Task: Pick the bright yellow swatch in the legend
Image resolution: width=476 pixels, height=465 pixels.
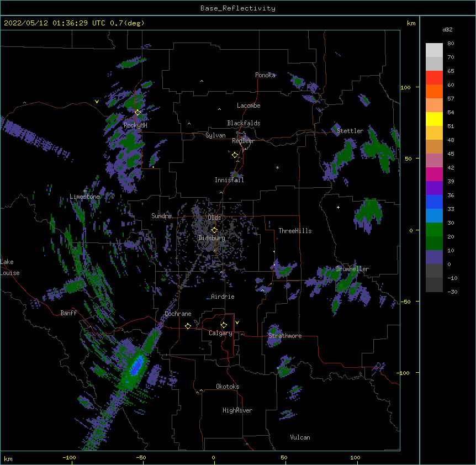Action: [434, 119]
